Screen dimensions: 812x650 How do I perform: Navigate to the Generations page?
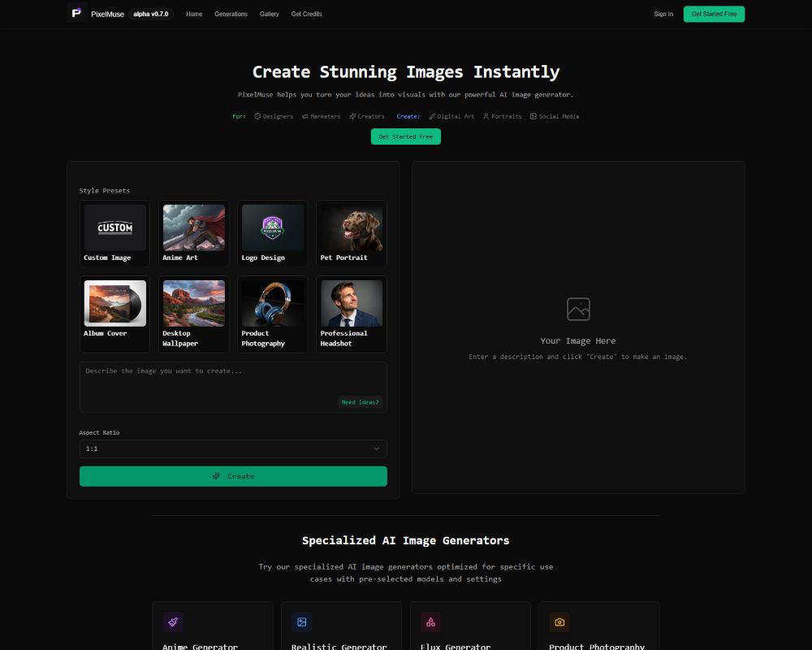pyautogui.click(x=231, y=14)
